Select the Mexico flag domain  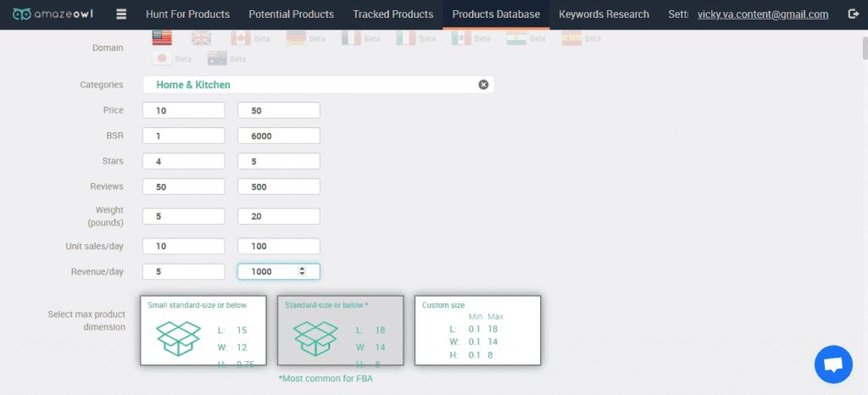(461, 38)
